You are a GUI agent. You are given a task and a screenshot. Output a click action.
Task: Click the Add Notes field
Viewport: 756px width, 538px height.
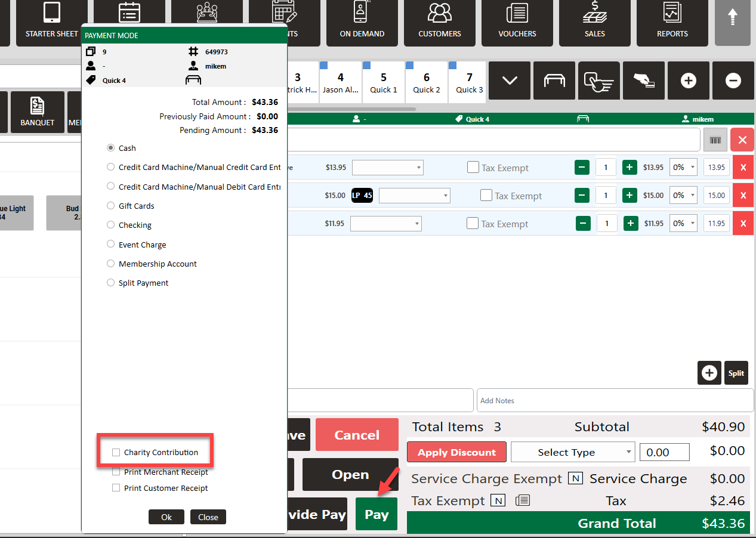click(615, 401)
